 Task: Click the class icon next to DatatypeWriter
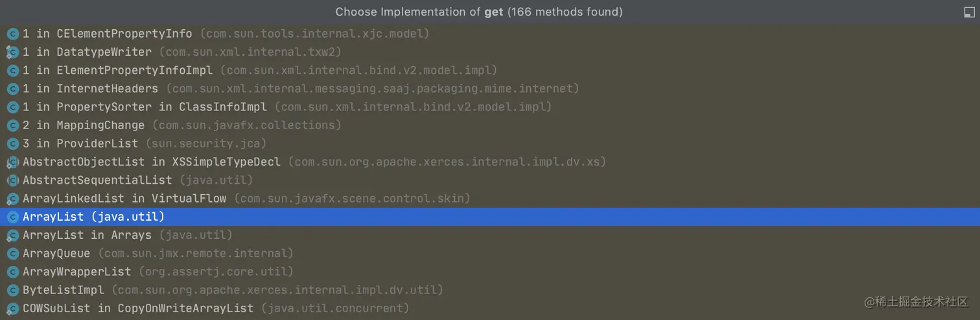click(12, 52)
